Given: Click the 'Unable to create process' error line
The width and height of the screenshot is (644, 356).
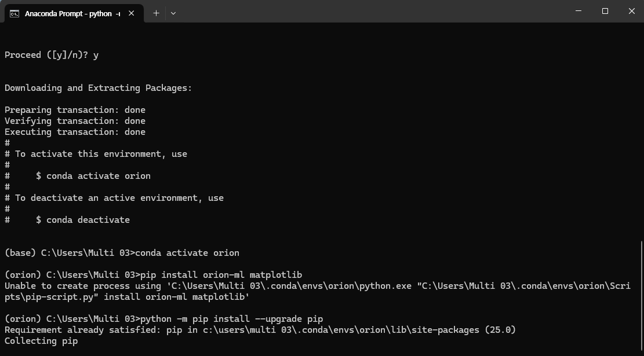Looking at the screenshot, I should click(317, 291).
